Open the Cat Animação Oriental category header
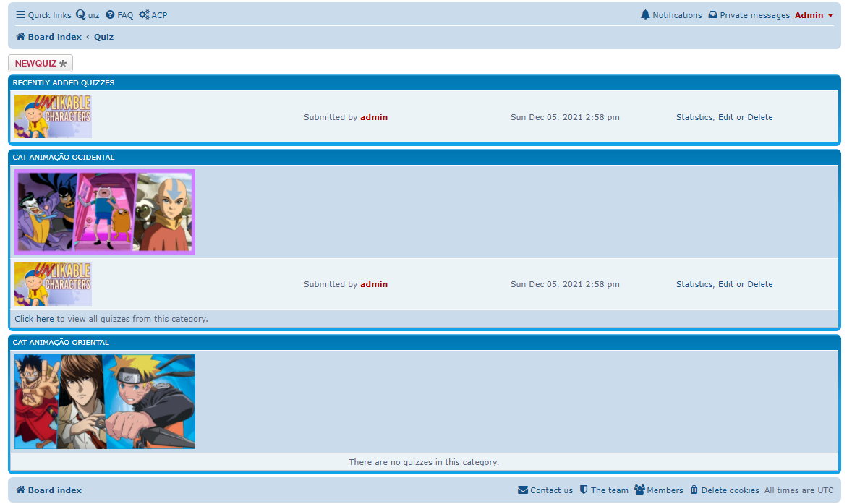This screenshot has width=852, height=504. pyautogui.click(x=61, y=342)
